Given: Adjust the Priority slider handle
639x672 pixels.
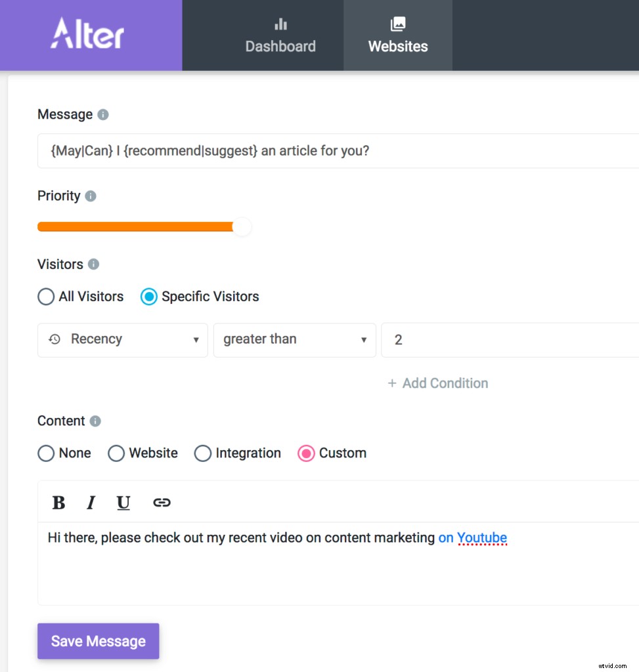Looking at the screenshot, I should [242, 226].
